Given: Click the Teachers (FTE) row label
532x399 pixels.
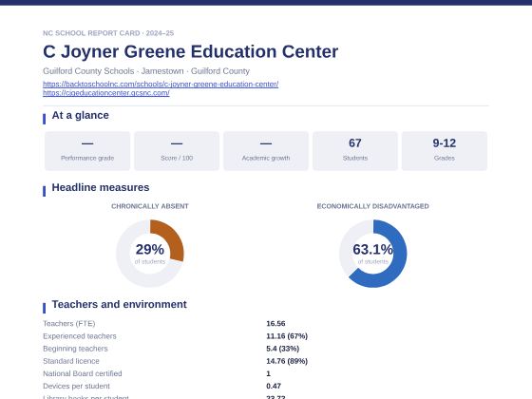Looking at the screenshot, I should click(x=68, y=323).
